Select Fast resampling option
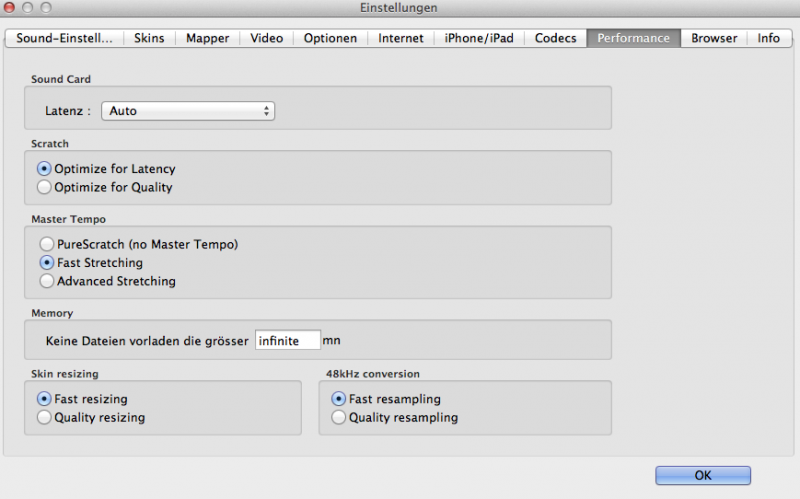The image size is (800, 499). (x=339, y=399)
